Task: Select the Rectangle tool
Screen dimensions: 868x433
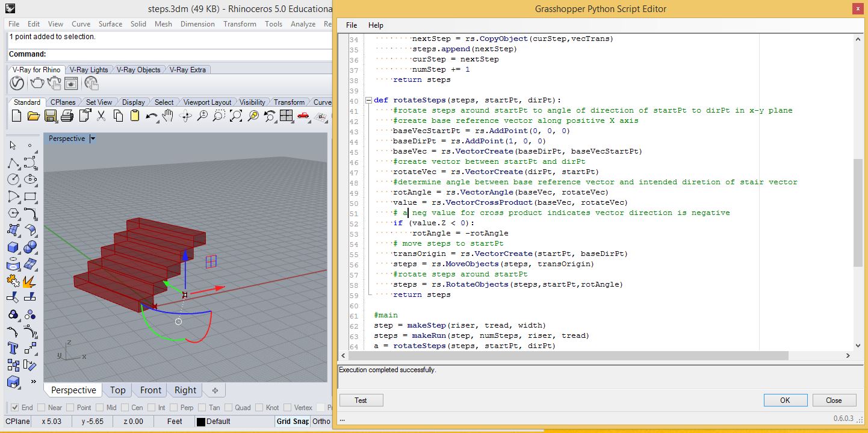Action: click(30, 196)
